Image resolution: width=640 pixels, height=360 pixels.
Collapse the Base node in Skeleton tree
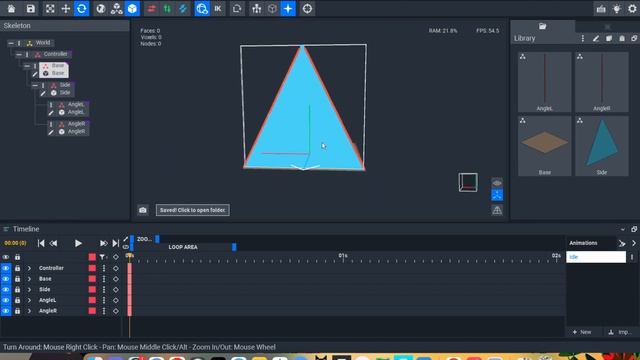coord(27,66)
